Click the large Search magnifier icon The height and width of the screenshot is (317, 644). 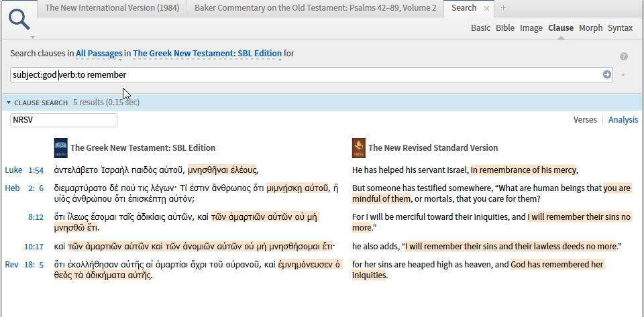click(x=19, y=19)
